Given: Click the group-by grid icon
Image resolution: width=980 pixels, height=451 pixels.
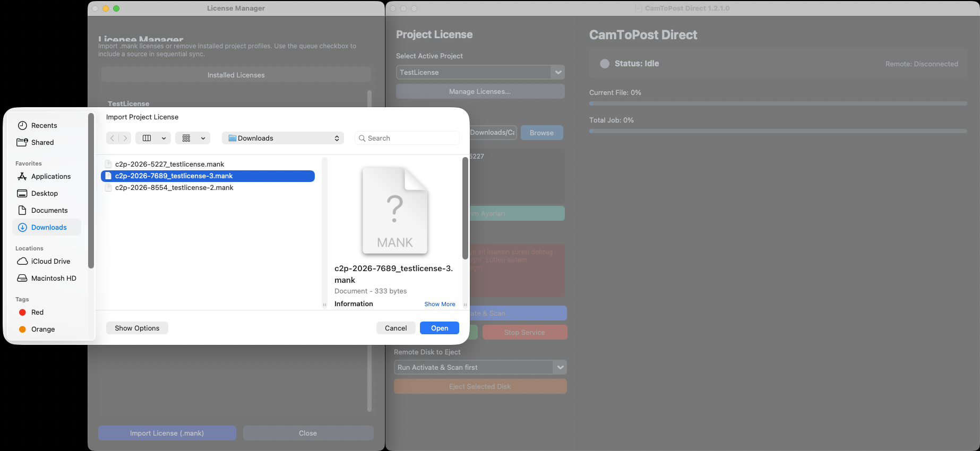Looking at the screenshot, I should pyautogui.click(x=186, y=138).
